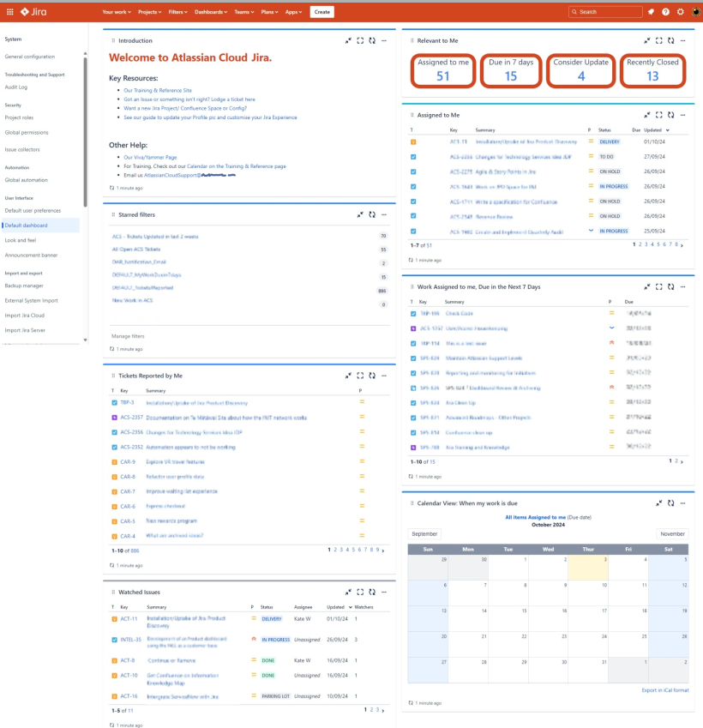The height and width of the screenshot is (728, 703).
Task: Click the Consider Update 4 tile
Action: click(581, 70)
